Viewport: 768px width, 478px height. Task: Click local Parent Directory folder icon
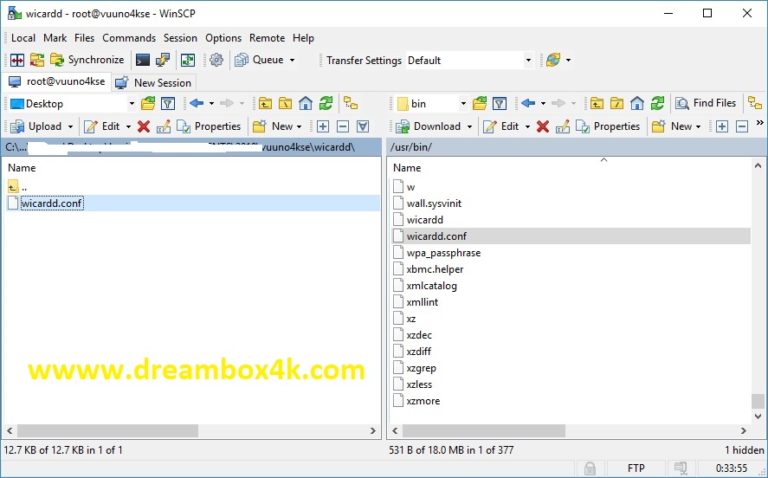coord(265,103)
